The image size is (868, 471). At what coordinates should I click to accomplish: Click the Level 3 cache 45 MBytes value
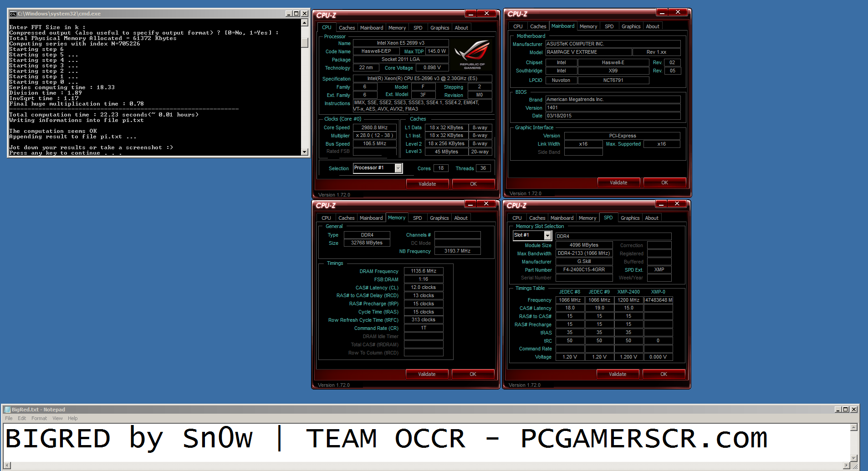[x=446, y=152]
